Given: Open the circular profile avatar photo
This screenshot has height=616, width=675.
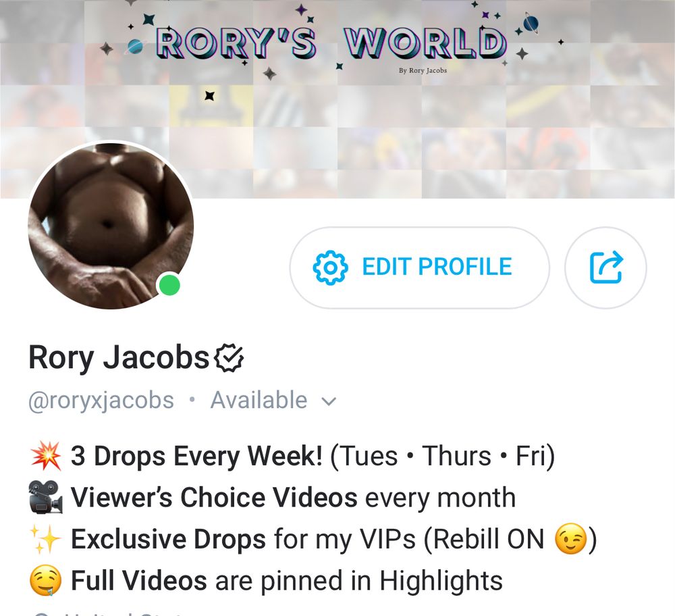Looking at the screenshot, I should pos(111,226).
